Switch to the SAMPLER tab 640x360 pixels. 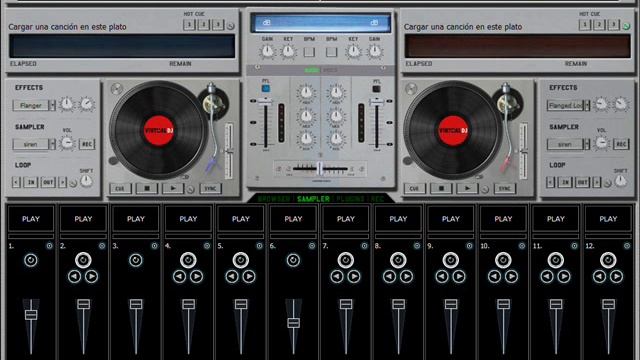[x=313, y=199]
